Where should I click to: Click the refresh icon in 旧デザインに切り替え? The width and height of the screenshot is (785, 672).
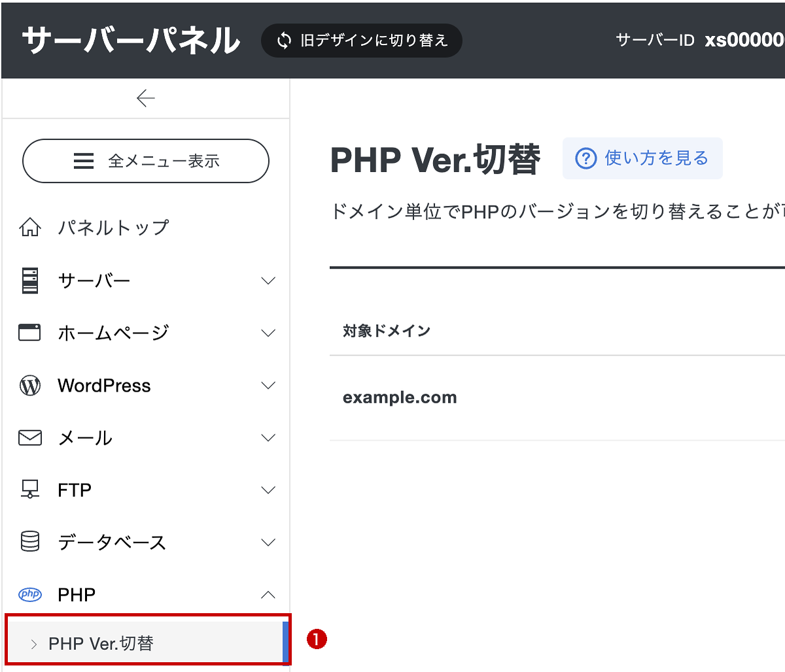(x=284, y=41)
